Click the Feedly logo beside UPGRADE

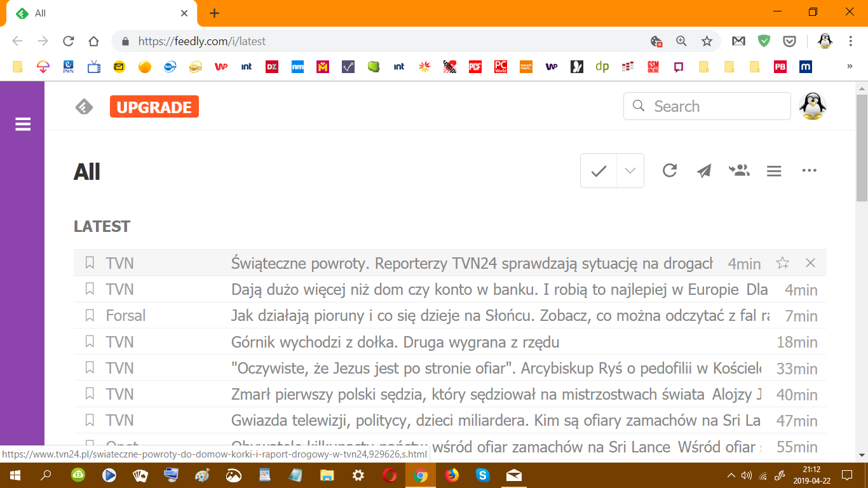[85, 107]
